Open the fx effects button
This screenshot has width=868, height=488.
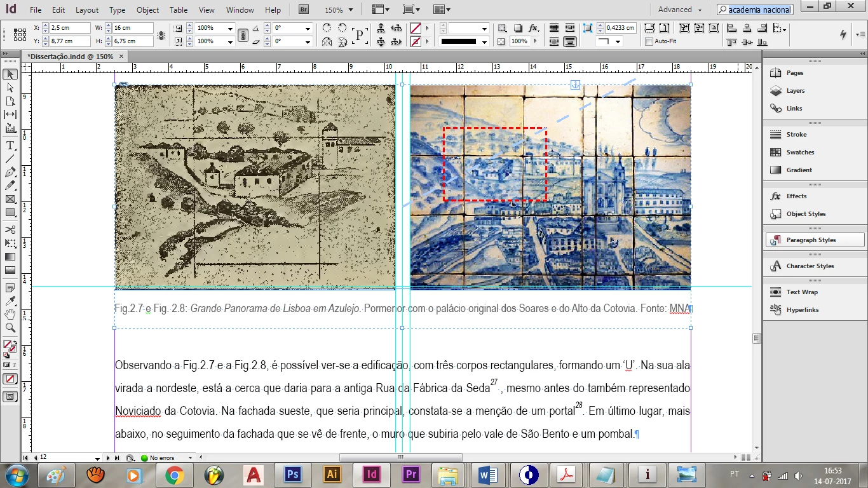(534, 28)
